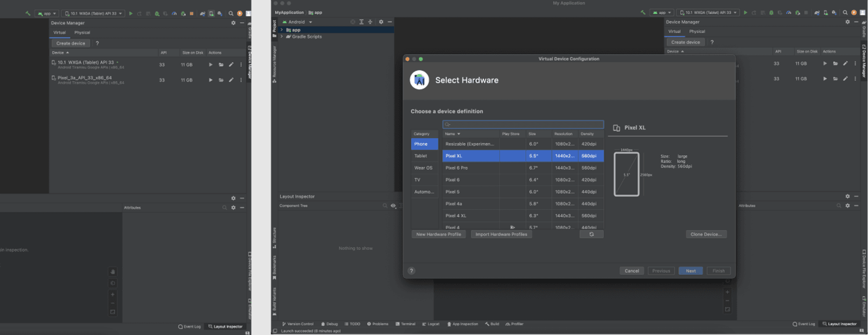868x335 pixels.
Task: Open app run configuration dropdown in left window
Action: pos(47,14)
